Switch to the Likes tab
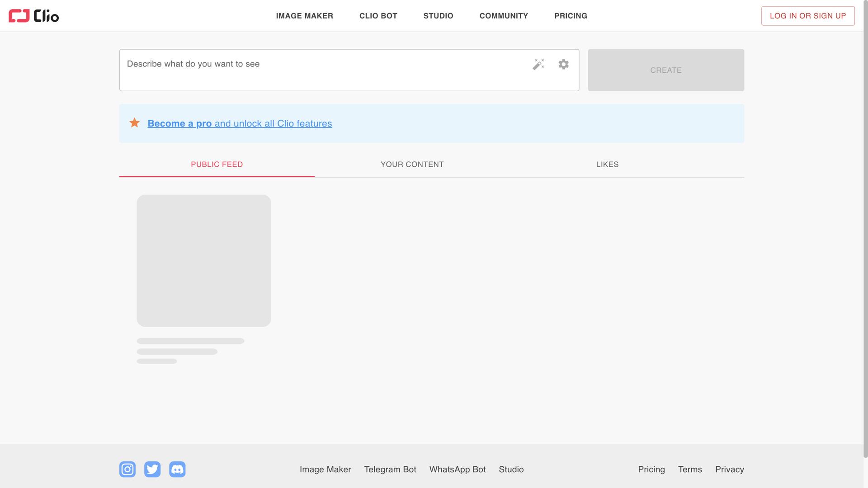 coord(607,164)
